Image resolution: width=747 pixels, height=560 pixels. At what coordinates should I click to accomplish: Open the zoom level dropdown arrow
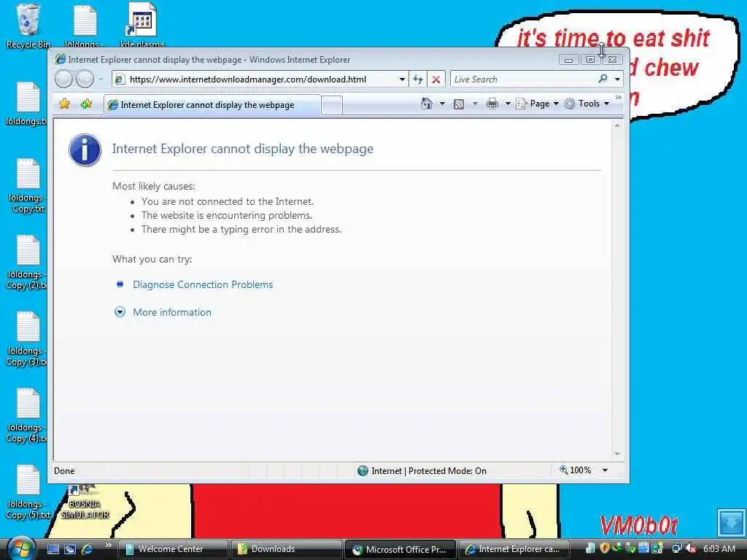pyautogui.click(x=605, y=470)
